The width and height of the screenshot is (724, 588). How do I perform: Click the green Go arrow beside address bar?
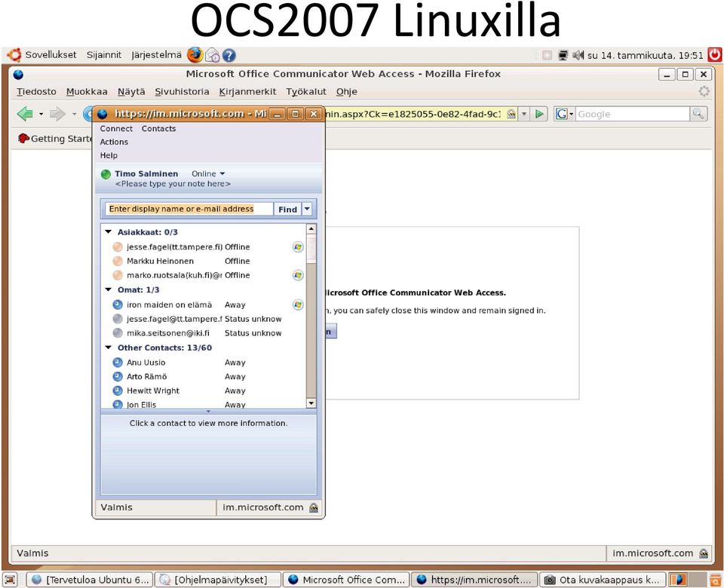pyautogui.click(x=538, y=114)
